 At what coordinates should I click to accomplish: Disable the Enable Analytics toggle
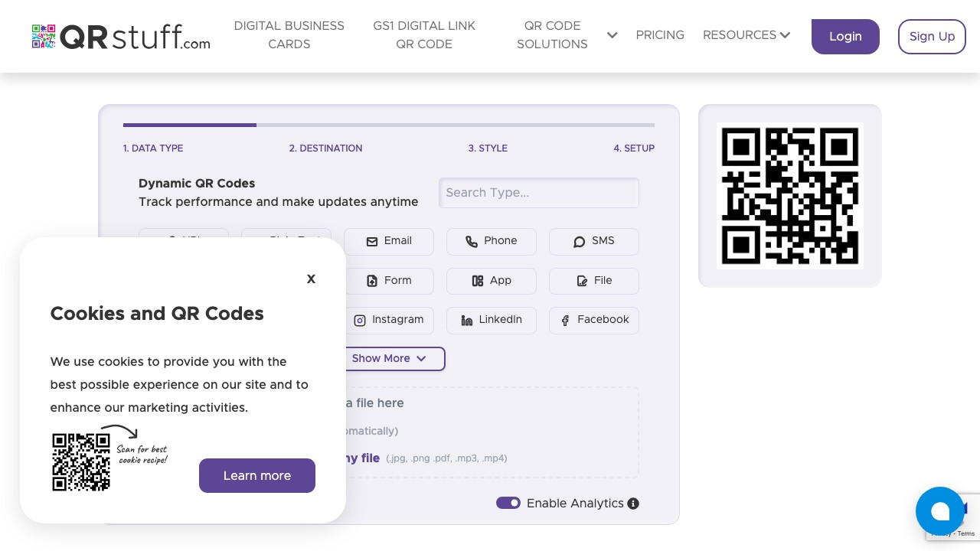click(x=508, y=503)
